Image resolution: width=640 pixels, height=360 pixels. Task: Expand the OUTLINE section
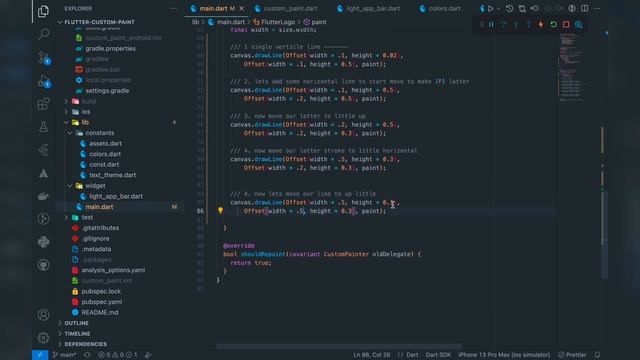[76, 323]
